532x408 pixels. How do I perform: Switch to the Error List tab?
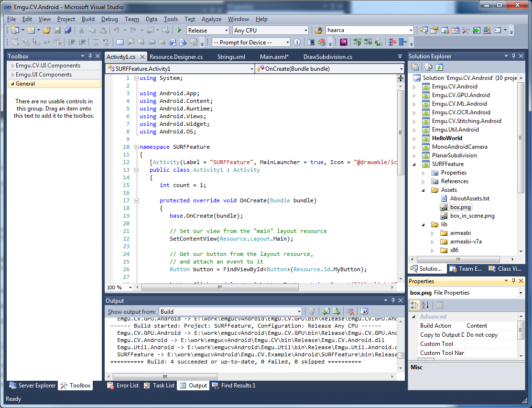click(123, 386)
